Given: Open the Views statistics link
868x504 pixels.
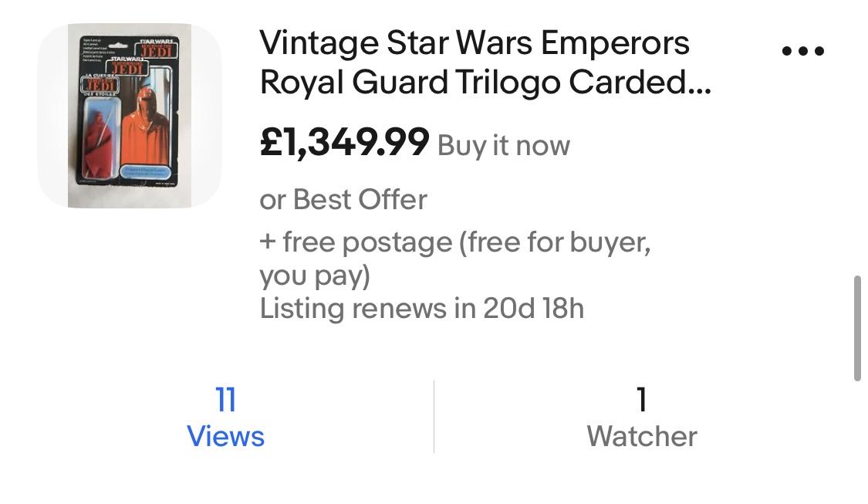Looking at the screenshot, I should click(225, 436).
